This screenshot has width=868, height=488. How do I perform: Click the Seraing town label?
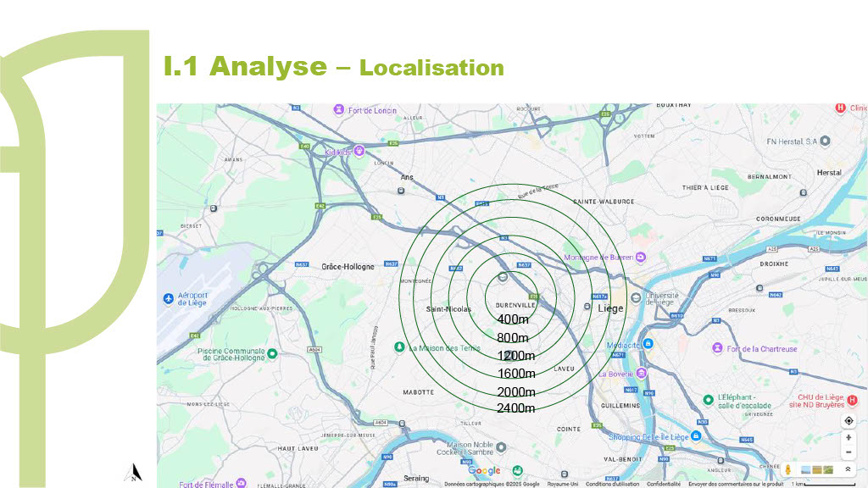(x=416, y=478)
